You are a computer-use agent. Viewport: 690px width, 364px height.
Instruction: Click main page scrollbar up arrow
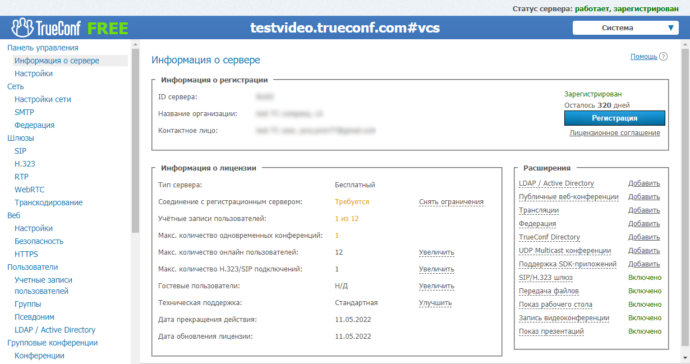click(686, 44)
